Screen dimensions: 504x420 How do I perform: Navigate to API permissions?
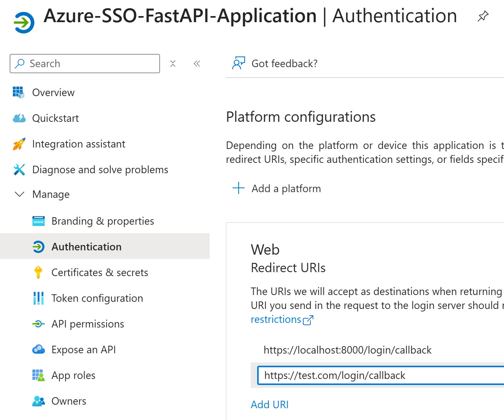88,324
